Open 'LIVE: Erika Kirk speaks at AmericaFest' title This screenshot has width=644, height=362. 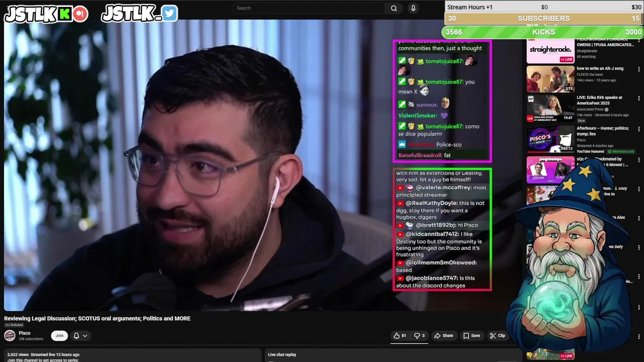(599, 100)
